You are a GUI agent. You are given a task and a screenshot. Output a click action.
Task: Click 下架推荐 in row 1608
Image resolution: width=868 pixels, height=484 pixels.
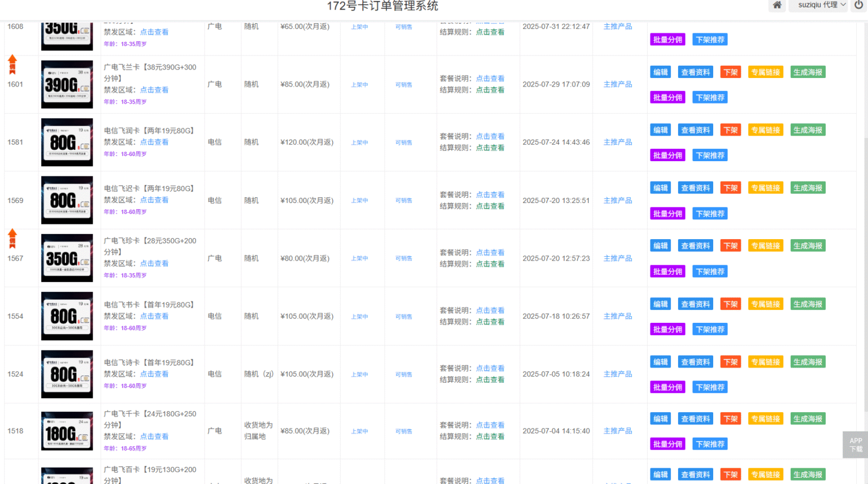(710, 40)
